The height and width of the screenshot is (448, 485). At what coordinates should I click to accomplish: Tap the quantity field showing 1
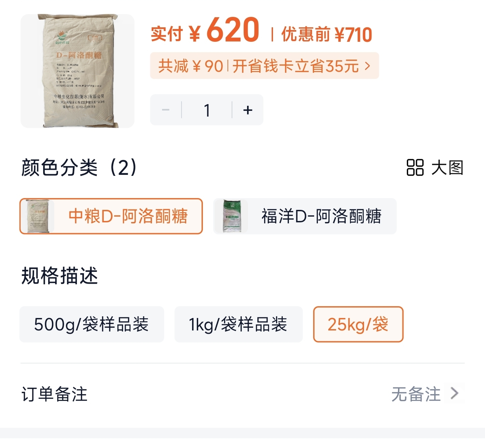point(207,110)
